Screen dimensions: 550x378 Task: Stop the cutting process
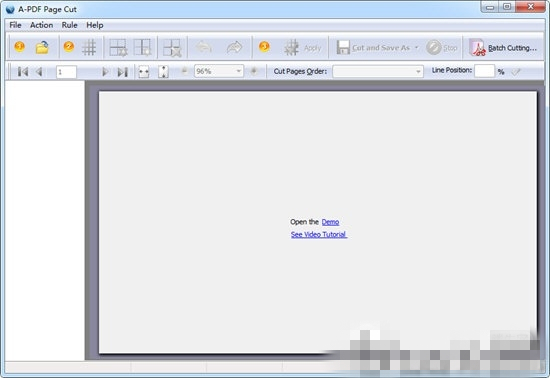(442, 48)
